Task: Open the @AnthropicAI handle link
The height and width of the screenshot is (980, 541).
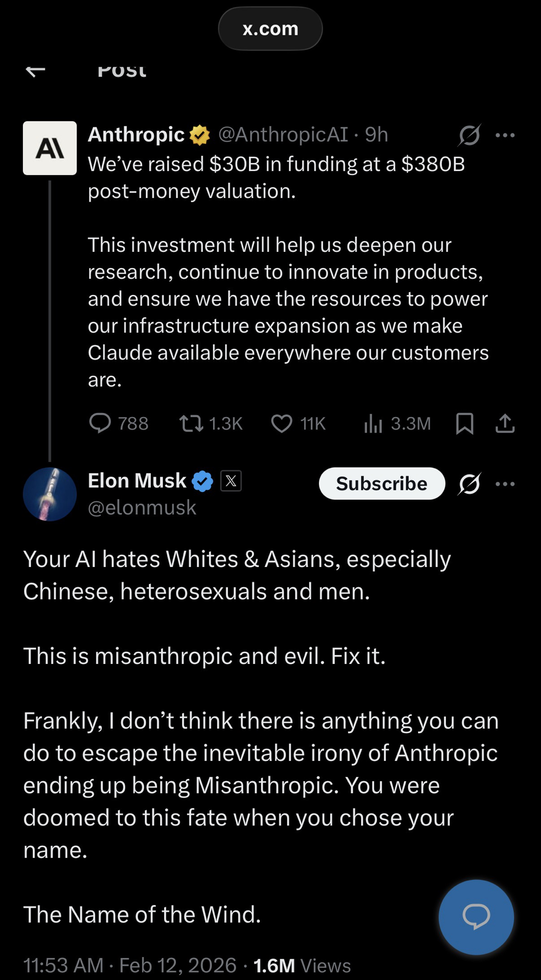Action: [x=283, y=134]
